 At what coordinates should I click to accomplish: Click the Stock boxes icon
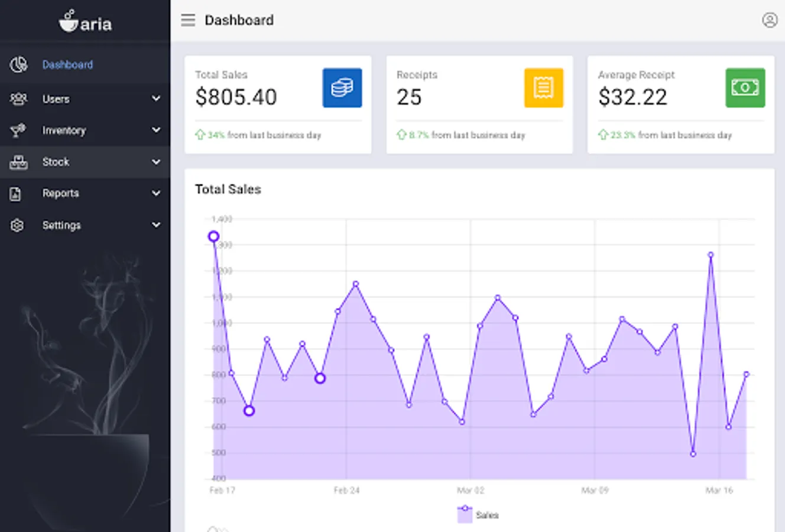(18, 162)
